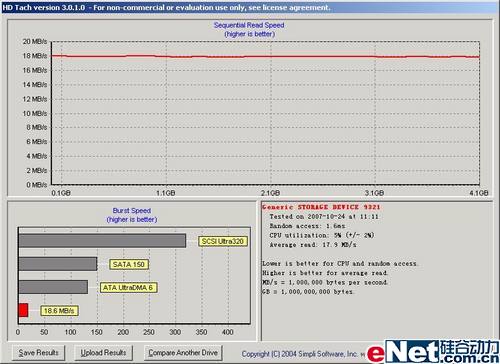Click 'Higher is better for average read' line
The width and height of the screenshot is (500, 364).
coord(325,273)
